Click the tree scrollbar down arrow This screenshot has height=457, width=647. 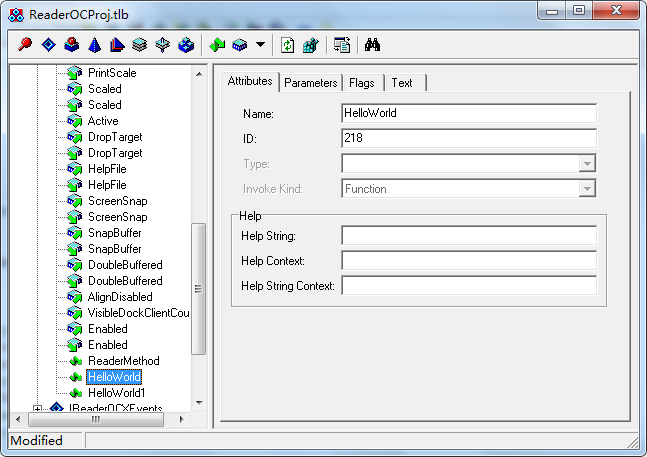(x=199, y=403)
